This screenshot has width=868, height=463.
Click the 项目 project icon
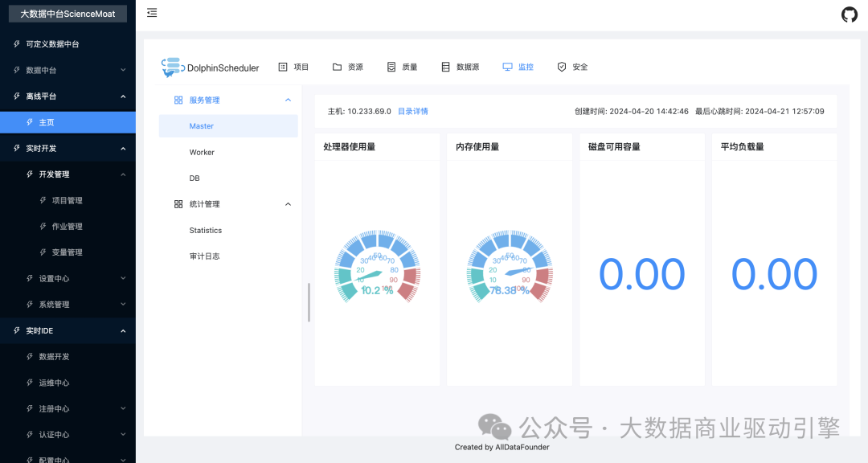(x=283, y=68)
